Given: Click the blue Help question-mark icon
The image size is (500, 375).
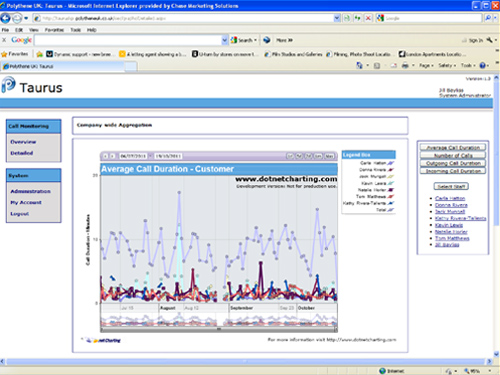Looking at the screenshot, I should tap(482, 66).
